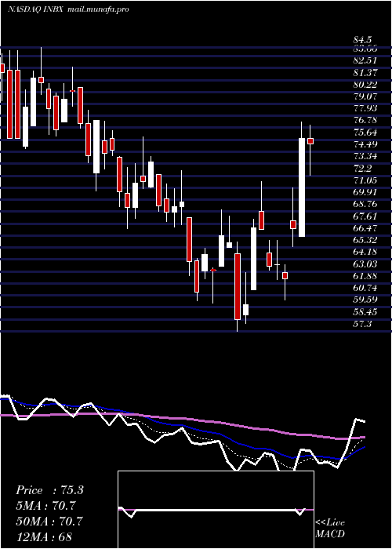Select the 74.49 price axis label
This screenshot has width=392, height=549.
[365, 144]
